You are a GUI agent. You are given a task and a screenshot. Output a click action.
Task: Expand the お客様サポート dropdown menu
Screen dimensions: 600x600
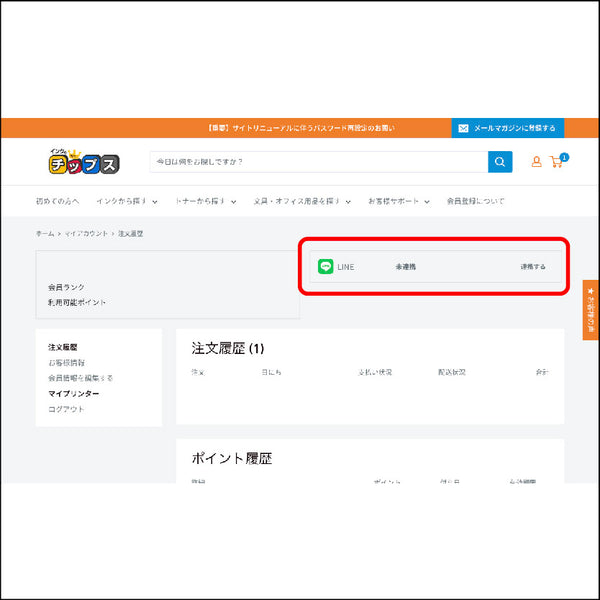point(398,201)
